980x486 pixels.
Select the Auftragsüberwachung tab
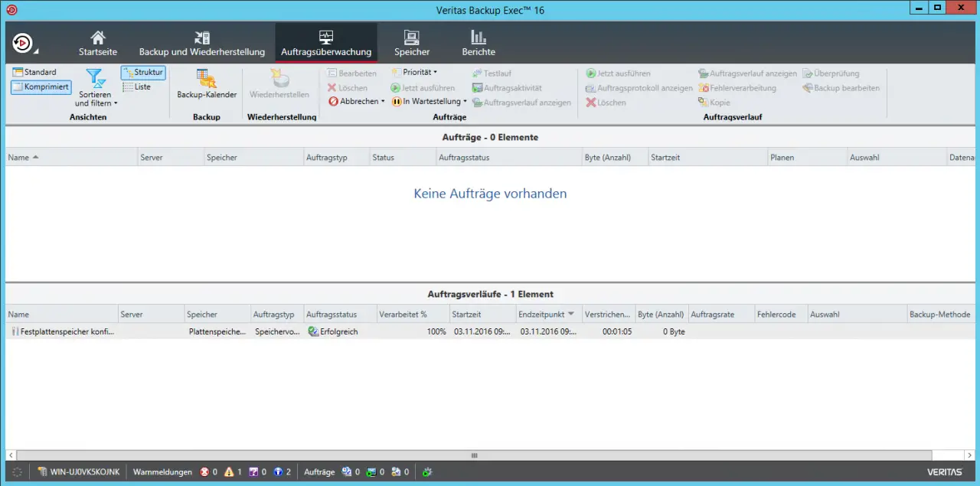(326, 44)
